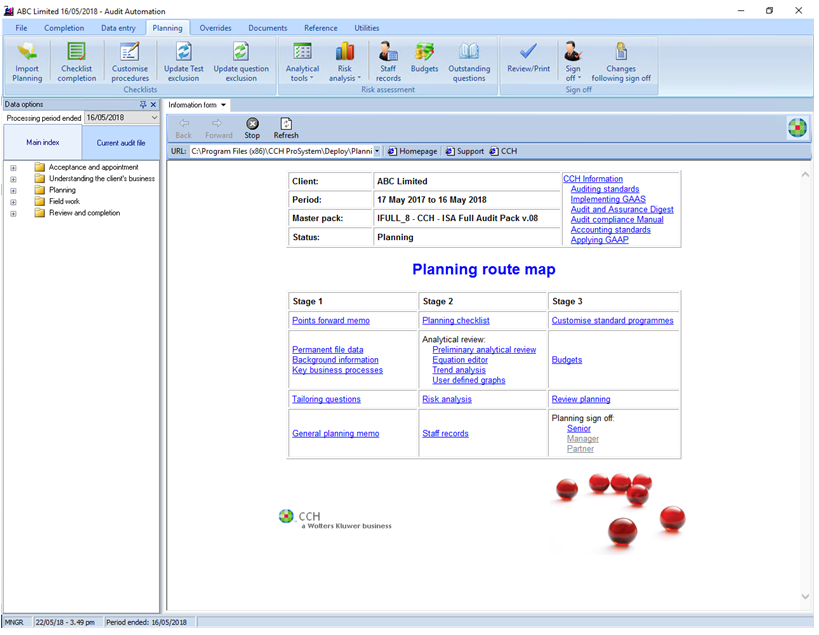Expand Review and completion folder

pyautogui.click(x=13, y=214)
